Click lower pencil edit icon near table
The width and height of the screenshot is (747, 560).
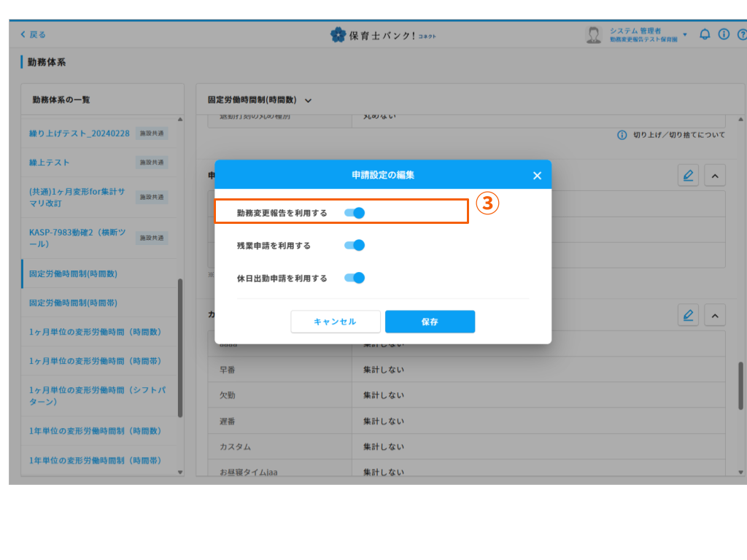688,315
